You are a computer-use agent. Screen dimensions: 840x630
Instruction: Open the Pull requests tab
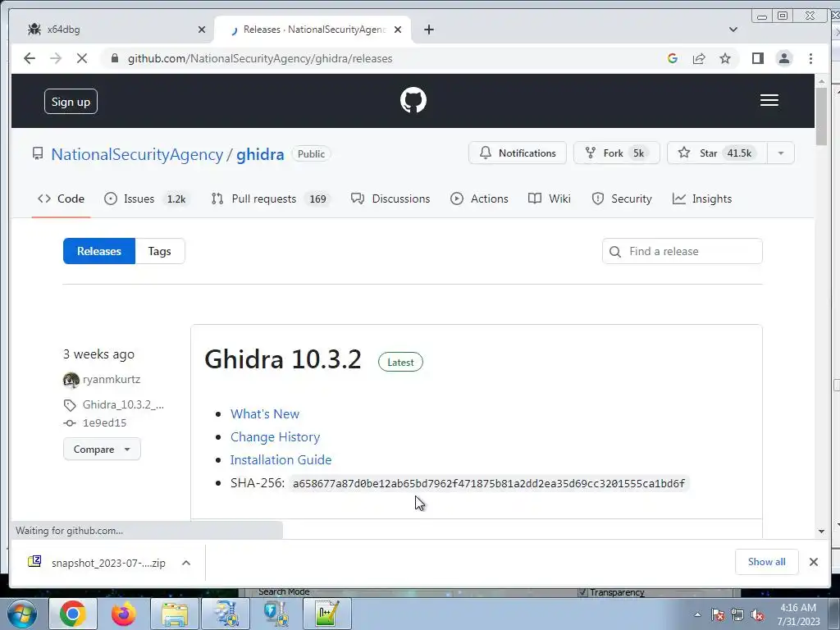click(271, 199)
